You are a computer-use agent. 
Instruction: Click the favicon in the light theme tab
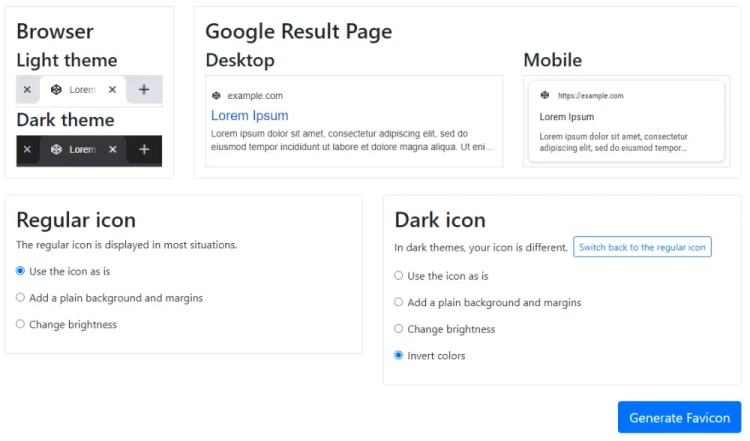[x=56, y=89]
